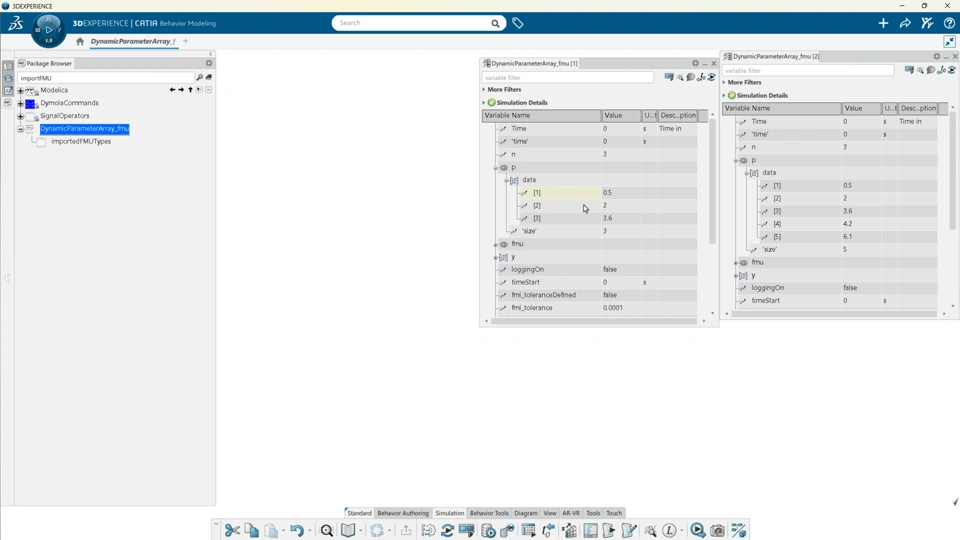The height and width of the screenshot is (540, 960).
Task: Click the monitor icon in panel [2] toolbar
Action: 909,70
